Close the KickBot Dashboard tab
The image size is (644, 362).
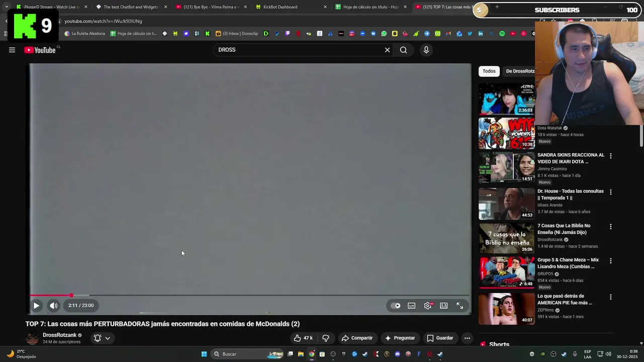pos(325,7)
